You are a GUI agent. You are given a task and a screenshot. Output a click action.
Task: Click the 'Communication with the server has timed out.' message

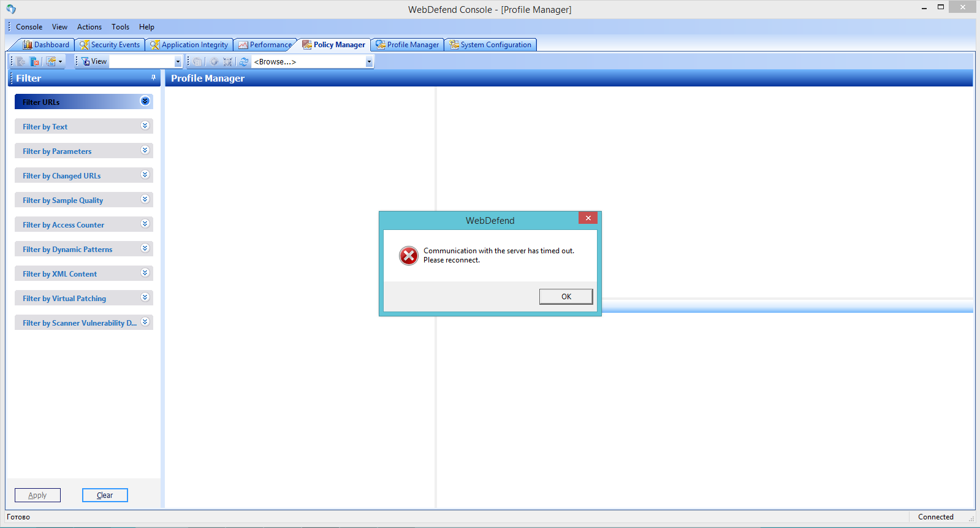[x=499, y=251]
